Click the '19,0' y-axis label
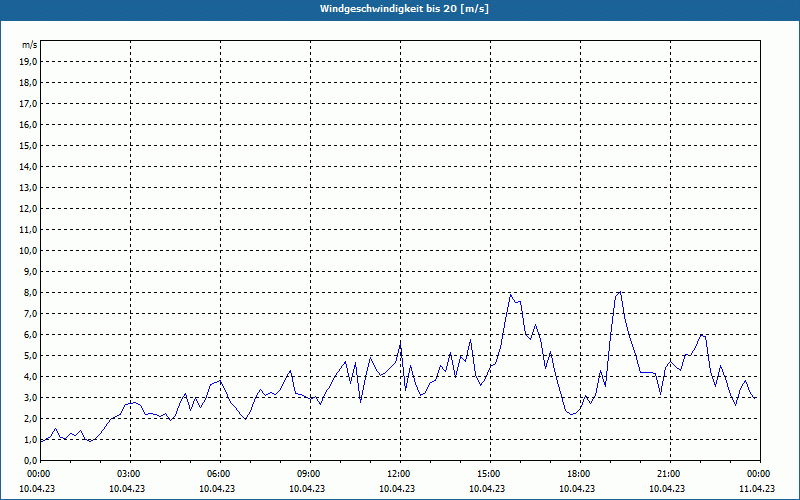Viewport: 800px width, 500px height. tap(29, 62)
